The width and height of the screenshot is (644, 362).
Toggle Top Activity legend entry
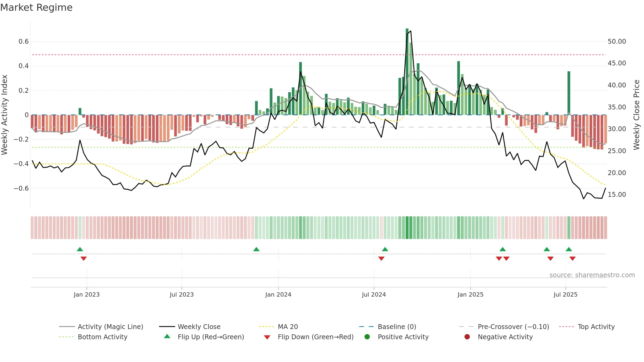click(x=587, y=327)
